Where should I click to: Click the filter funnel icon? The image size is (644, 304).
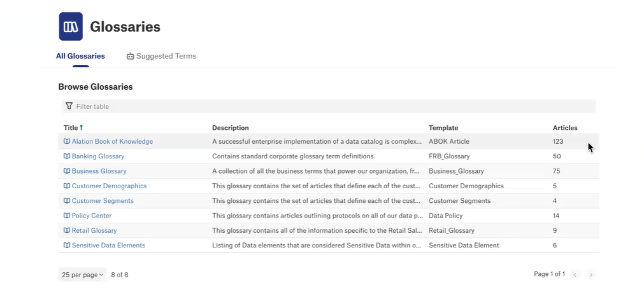pyautogui.click(x=69, y=106)
